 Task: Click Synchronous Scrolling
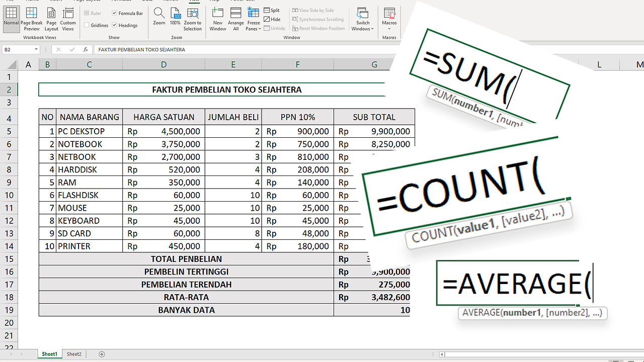318,20
